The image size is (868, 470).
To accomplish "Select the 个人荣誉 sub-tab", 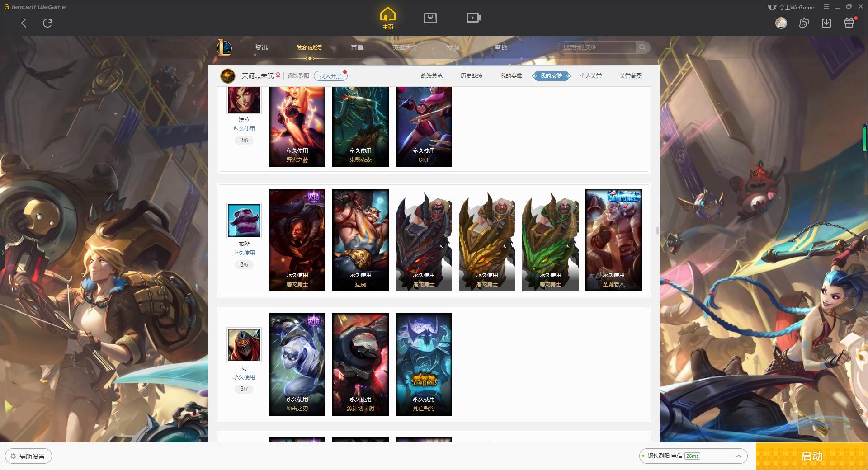I will (591, 76).
